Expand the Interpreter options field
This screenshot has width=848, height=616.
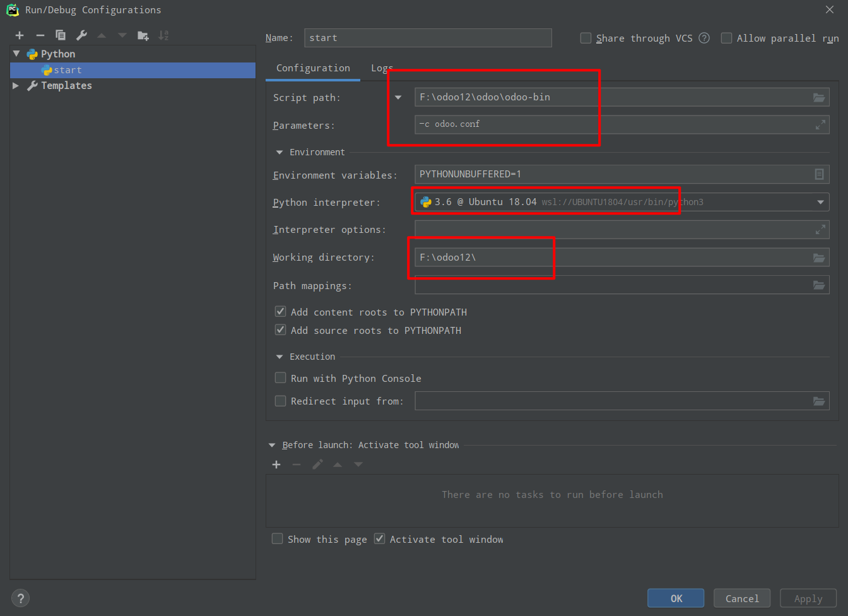pyautogui.click(x=820, y=230)
